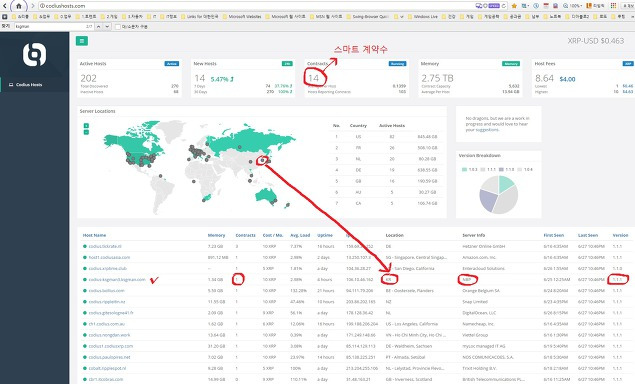
Task: Open the codius.nongdan.work host link
Action: coord(109,335)
